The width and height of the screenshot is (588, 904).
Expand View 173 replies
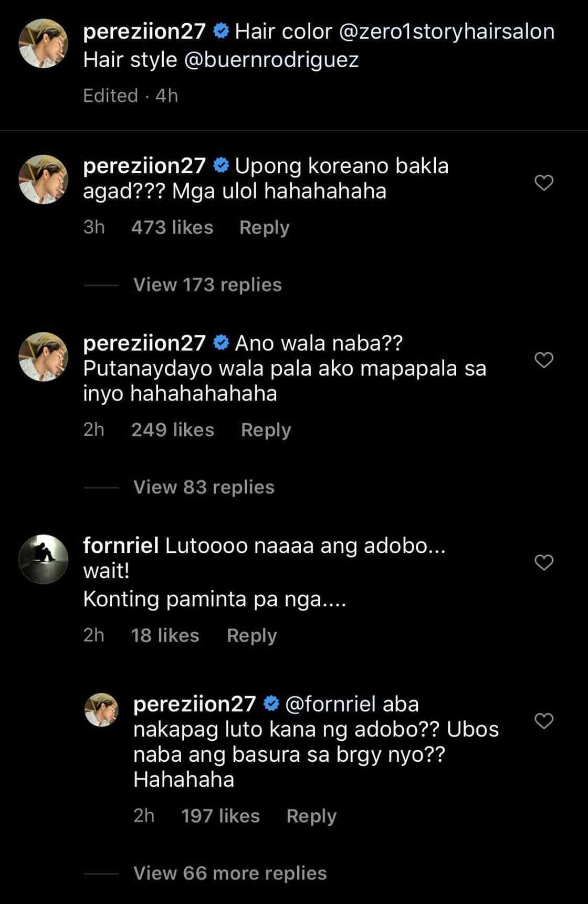pyautogui.click(x=207, y=285)
